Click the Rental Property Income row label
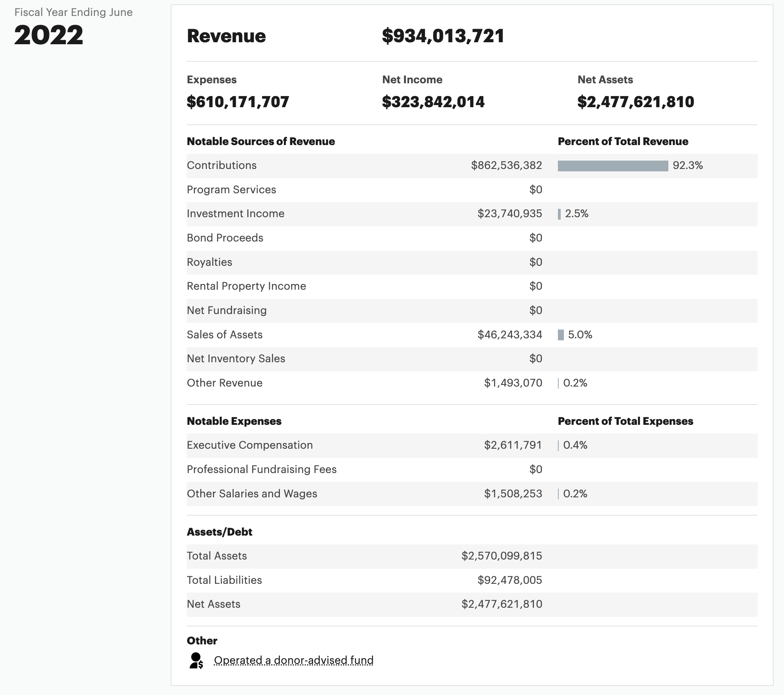The width and height of the screenshot is (784, 695). [x=246, y=286]
